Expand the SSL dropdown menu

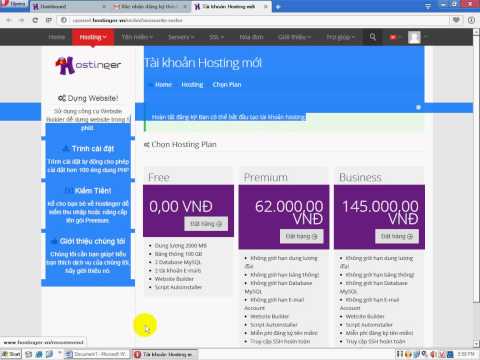coord(216,37)
